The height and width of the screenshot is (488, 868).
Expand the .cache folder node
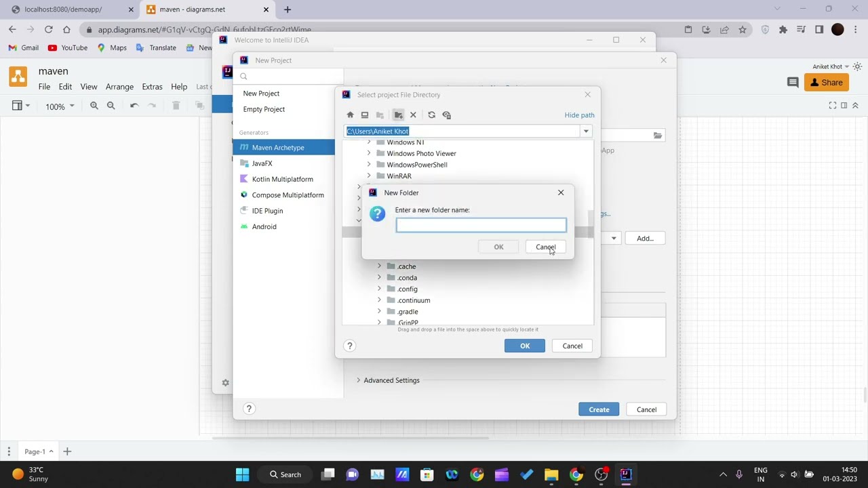(x=379, y=266)
